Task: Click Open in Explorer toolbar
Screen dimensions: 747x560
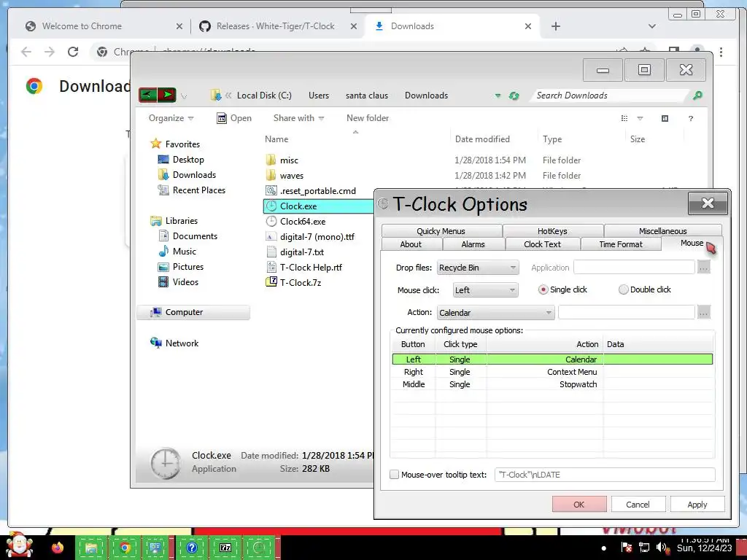Action: tap(234, 118)
